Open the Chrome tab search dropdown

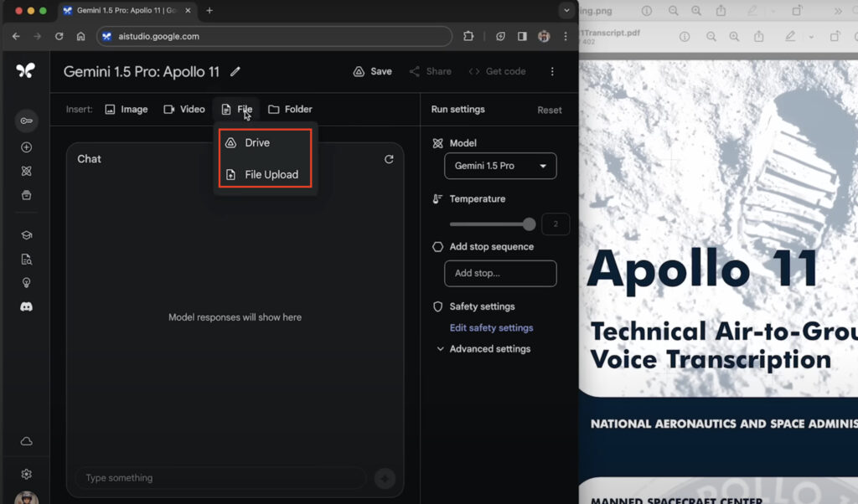pyautogui.click(x=566, y=10)
